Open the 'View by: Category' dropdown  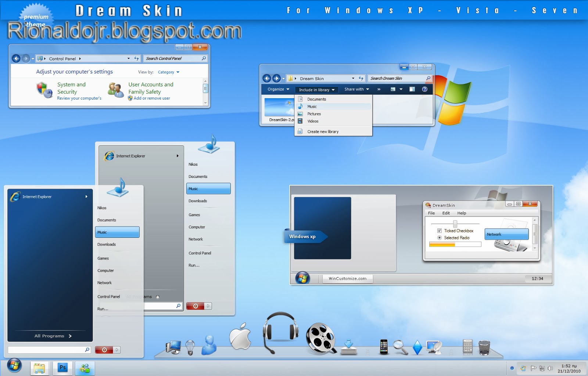pyautogui.click(x=169, y=72)
